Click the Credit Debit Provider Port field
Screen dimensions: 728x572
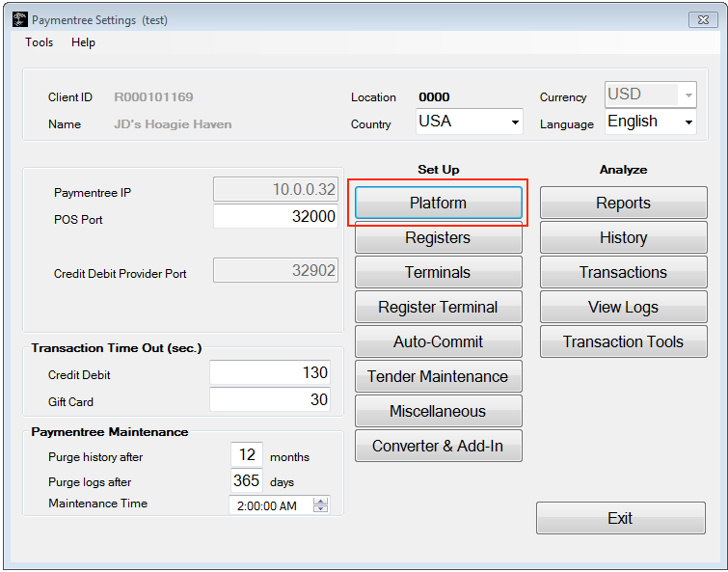click(276, 270)
